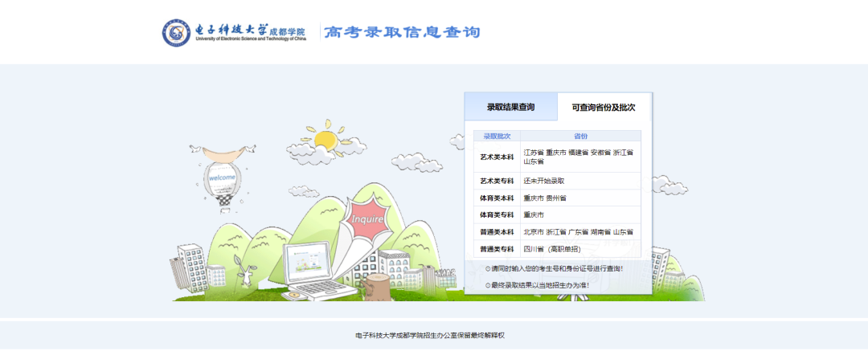Screen dimensions: 868x355
Task: Click the 艺术类专科 row label
Action: click(497, 181)
